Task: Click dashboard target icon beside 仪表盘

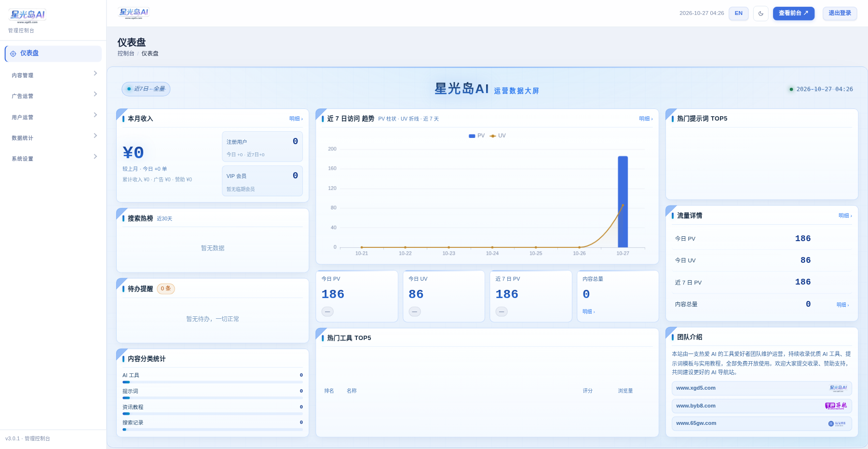Action: pyautogui.click(x=13, y=54)
